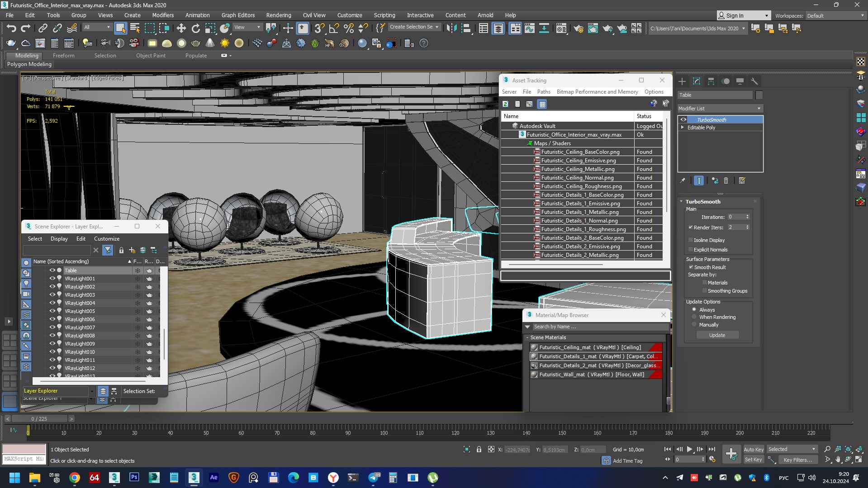Enable the Explicit Normals checkbox
The height and width of the screenshot is (488, 868).
point(691,250)
